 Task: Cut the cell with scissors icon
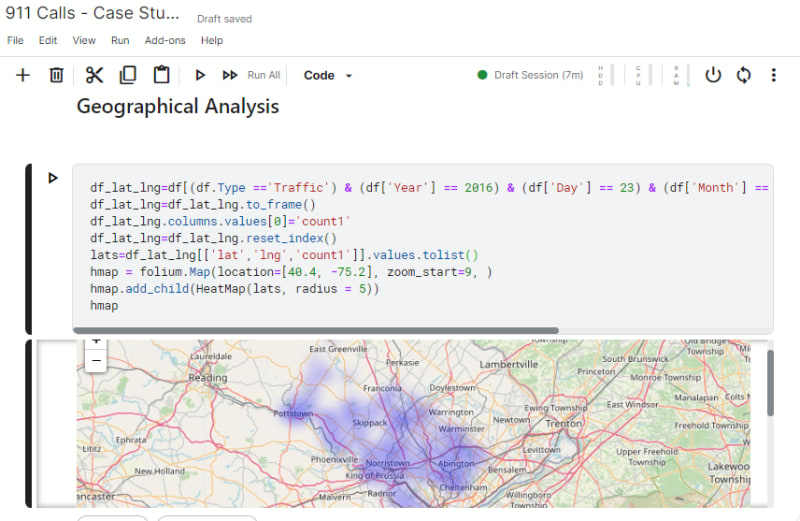[94, 76]
